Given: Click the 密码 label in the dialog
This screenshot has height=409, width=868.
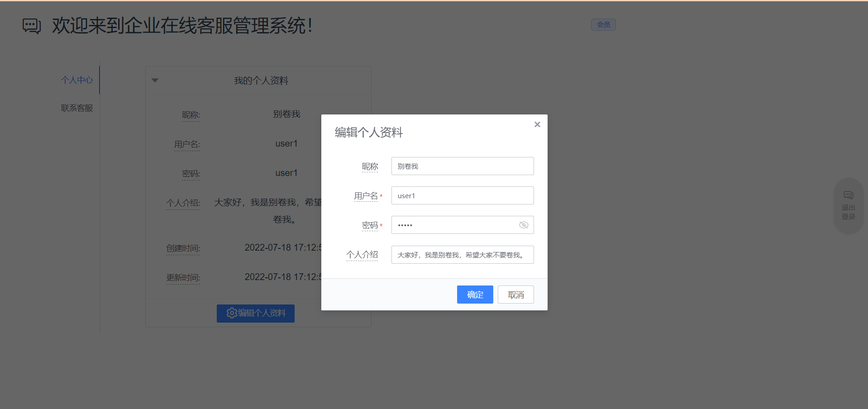Looking at the screenshot, I should pos(370,225).
